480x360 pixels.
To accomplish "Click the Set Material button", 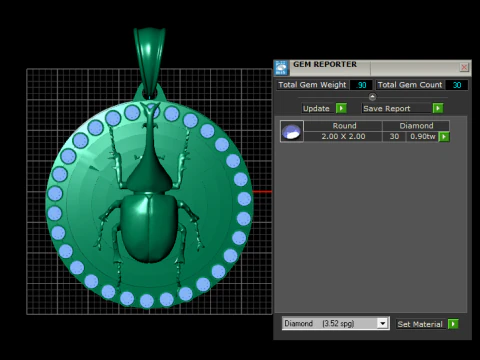I will [420, 324].
